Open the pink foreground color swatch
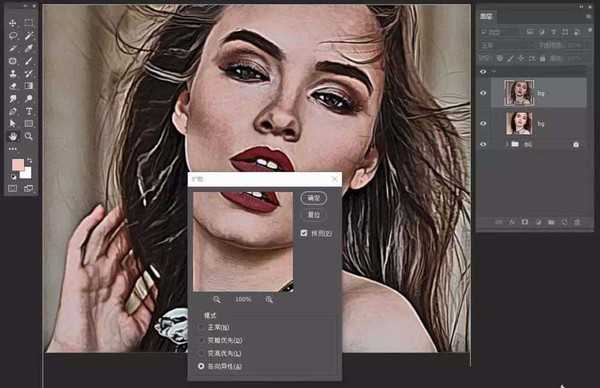Screen dimensions: 600x388 pyautogui.click(x=18, y=165)
